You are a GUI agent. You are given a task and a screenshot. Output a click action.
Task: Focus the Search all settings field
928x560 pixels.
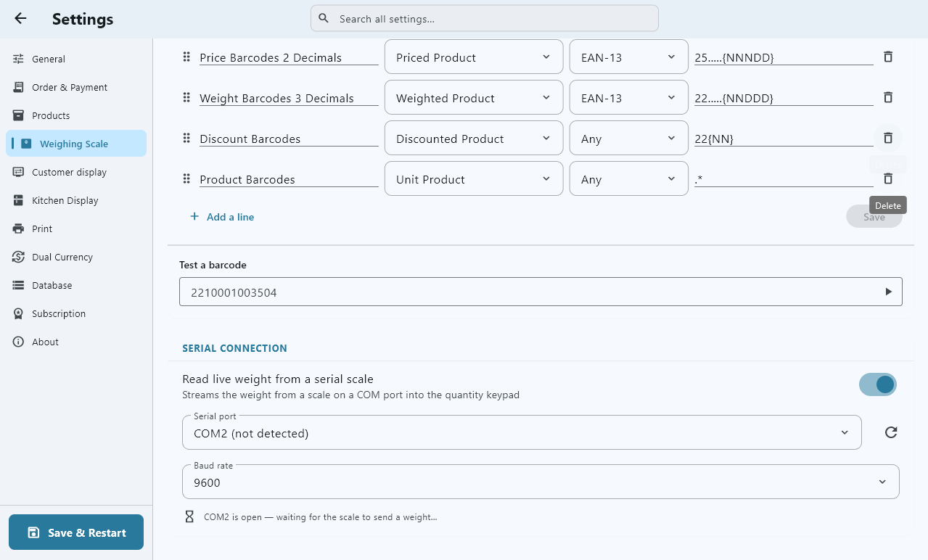point(485,18)
